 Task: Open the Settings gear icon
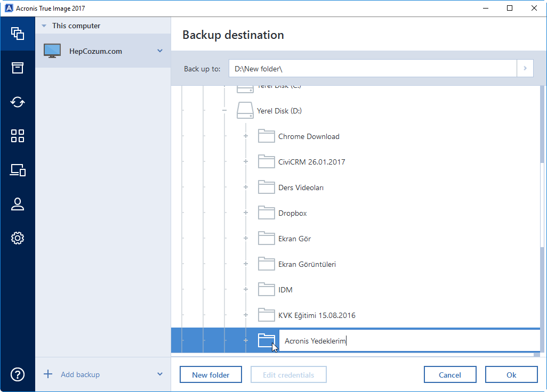[18, 238]
